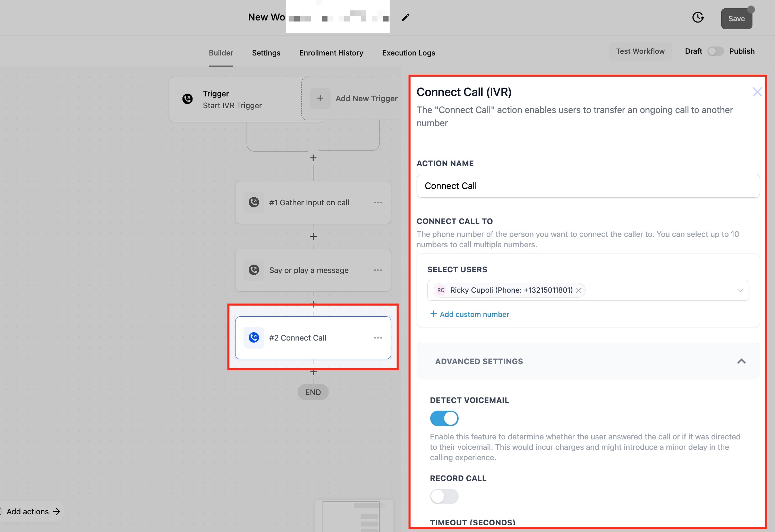Disable the Detect Voicemail toggle
Image resolution: width=775 pixels, height=532 pixels.
tap(444, 418)
